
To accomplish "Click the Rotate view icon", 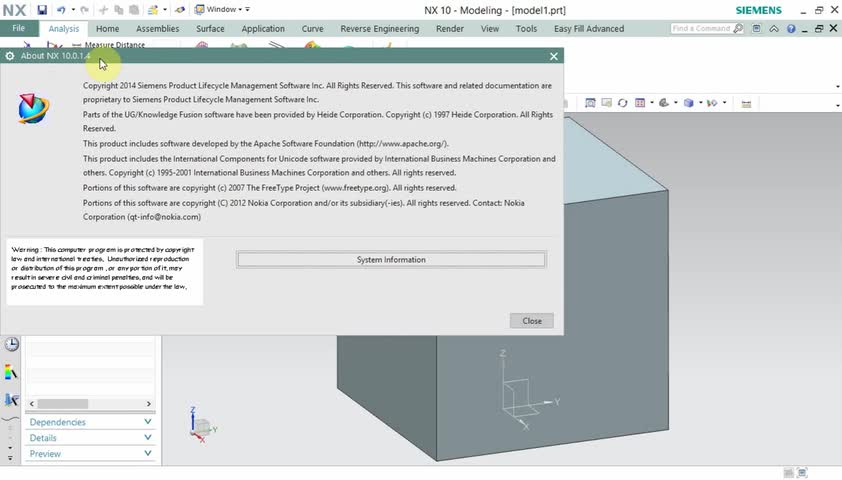I will [622, 103].
